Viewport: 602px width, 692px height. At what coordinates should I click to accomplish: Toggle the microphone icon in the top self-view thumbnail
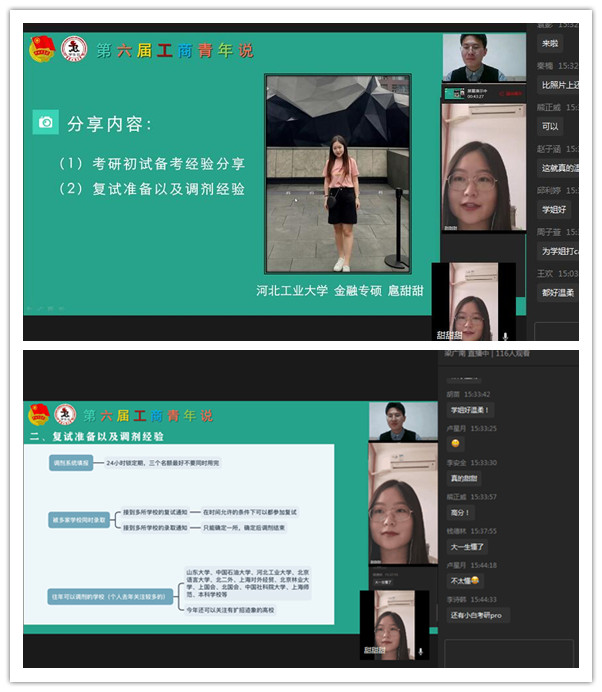(506, 337)
